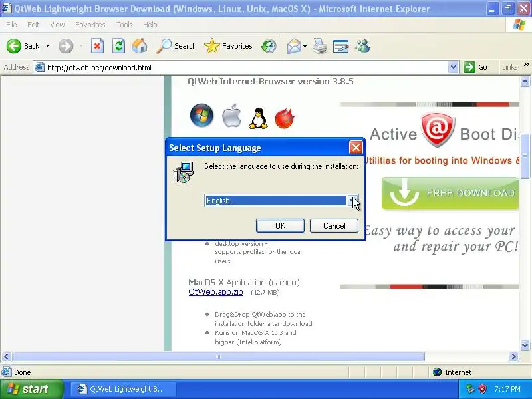Click the FREE DOWNLOAD banner button
This screenshot has width=532, height=399.
tap(450, 194)
